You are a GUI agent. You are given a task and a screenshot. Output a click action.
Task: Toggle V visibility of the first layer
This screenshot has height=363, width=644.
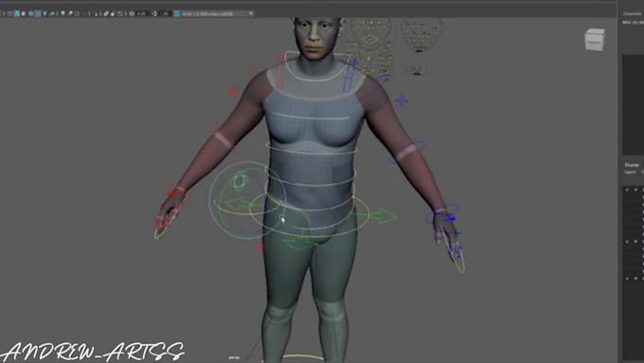pyautogui.click(x=627, y=190)
